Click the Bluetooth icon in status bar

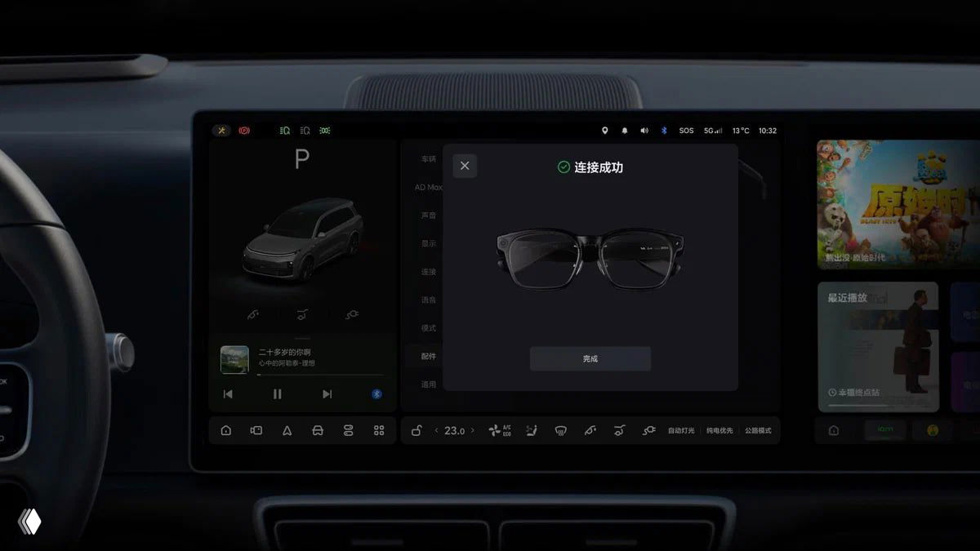coord(664,131)
